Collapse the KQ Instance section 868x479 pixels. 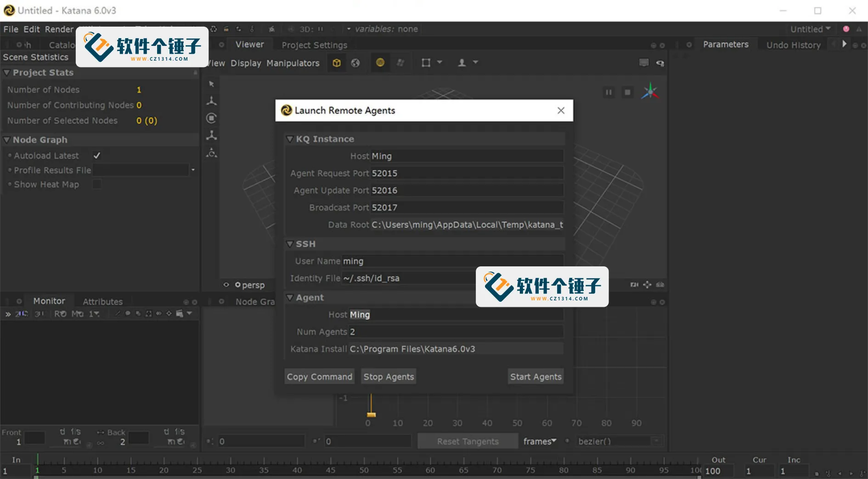coord(290,139)
